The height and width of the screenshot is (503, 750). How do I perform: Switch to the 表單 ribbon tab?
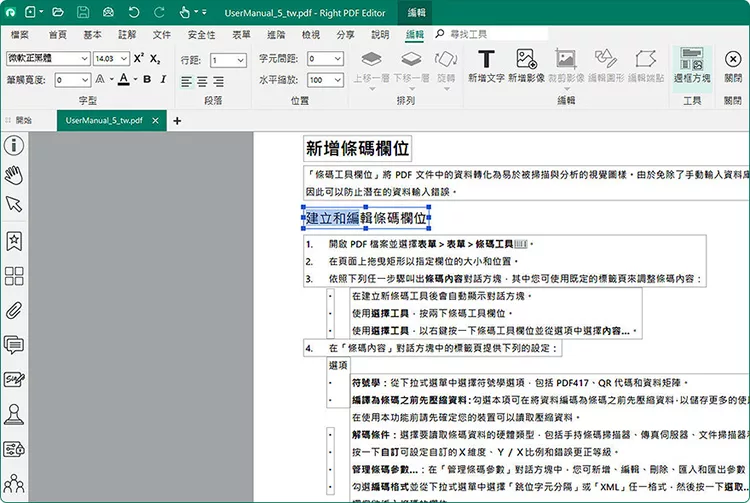241,34
